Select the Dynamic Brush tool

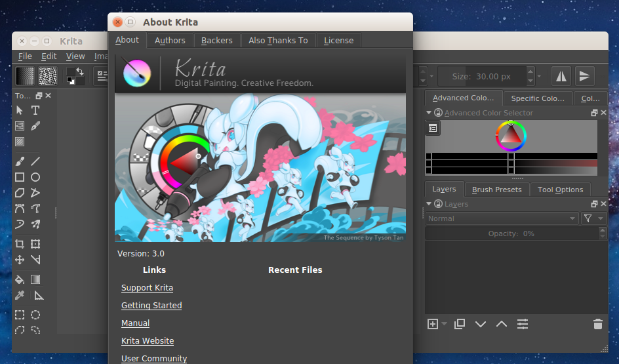click(x=20, y=224)
